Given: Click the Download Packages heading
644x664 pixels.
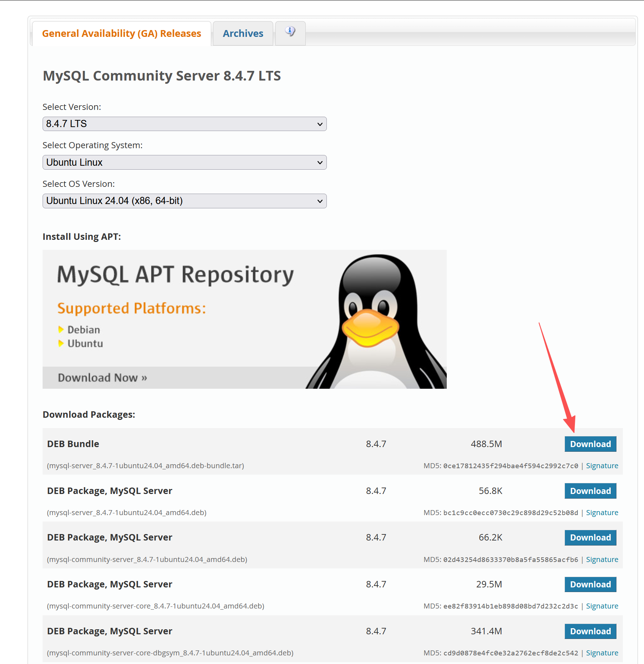Looking at the screenshot, I should (89, 415).
